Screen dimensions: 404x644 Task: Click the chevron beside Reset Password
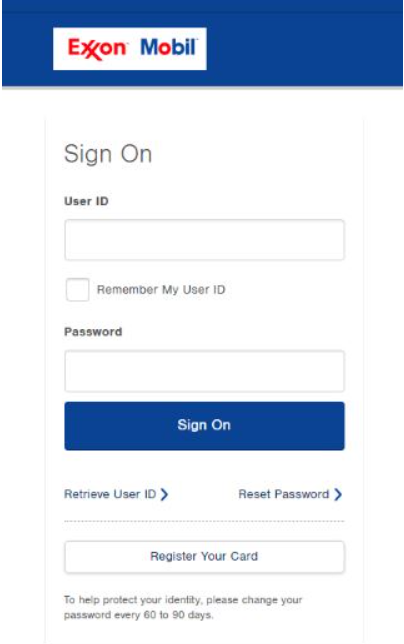click(337, 494)
